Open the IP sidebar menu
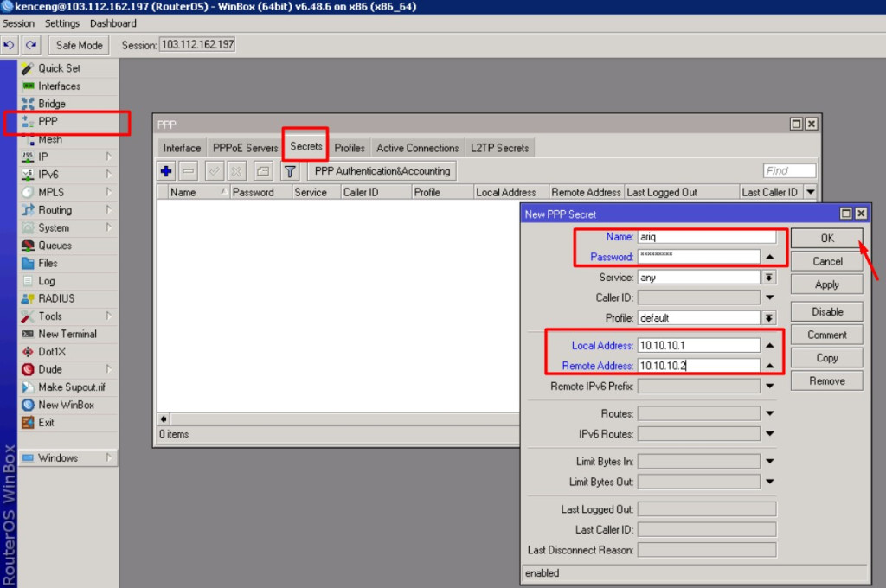886x588 pixels. (x=67, y=157)
